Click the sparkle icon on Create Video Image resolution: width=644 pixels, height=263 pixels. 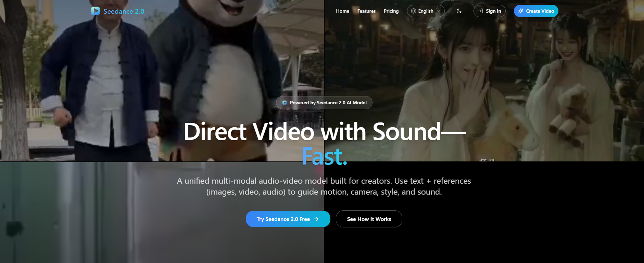[521, 11]
